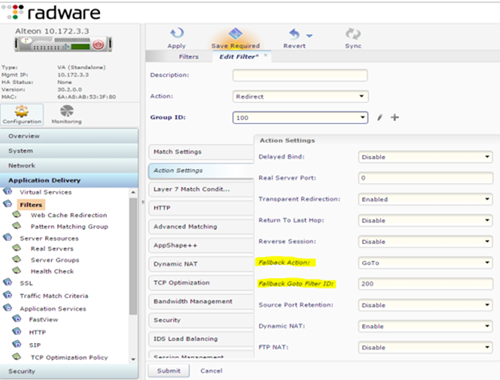The image size is (500, 380).
Task: Click the Server Resources tree icon
Action: (x=7, y=237)
